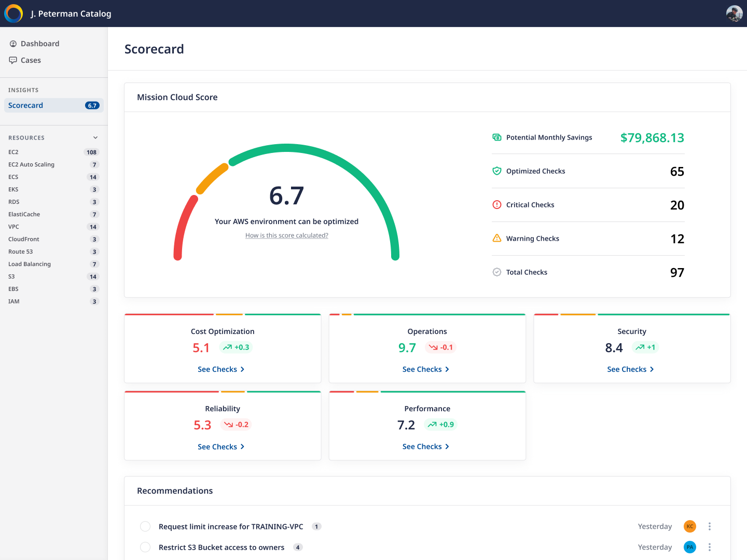Click 'How is this score calculated?' link
This screenshot has height=560, width=747.
tap(286, 235)
